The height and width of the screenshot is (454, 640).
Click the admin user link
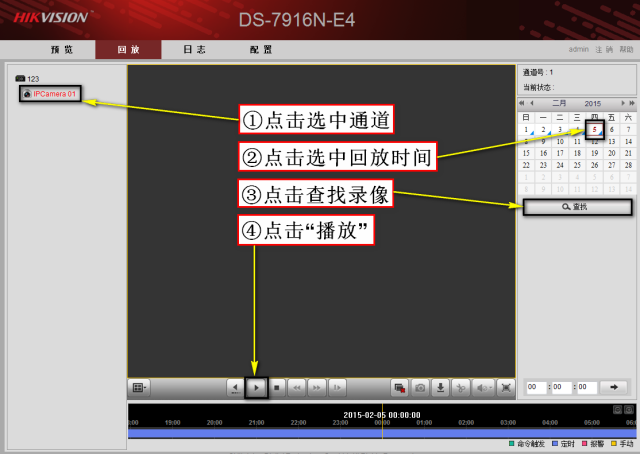[579, 49]
